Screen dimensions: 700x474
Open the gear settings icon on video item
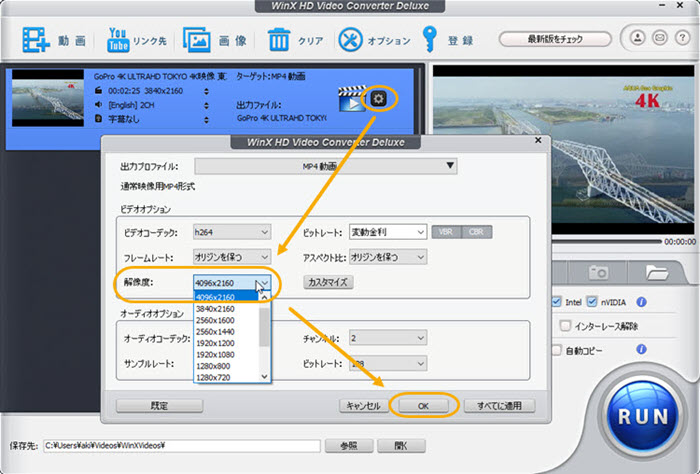(x=379, y=99)
